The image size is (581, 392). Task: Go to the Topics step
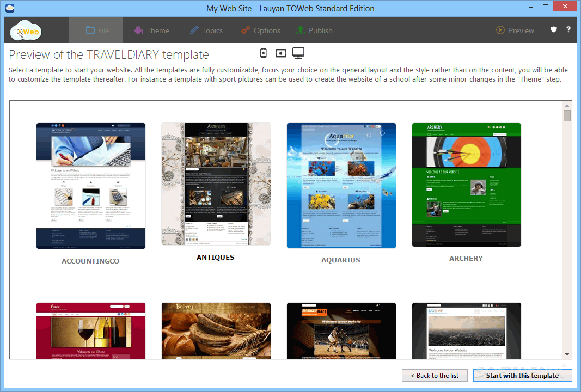tap(206, 30)
